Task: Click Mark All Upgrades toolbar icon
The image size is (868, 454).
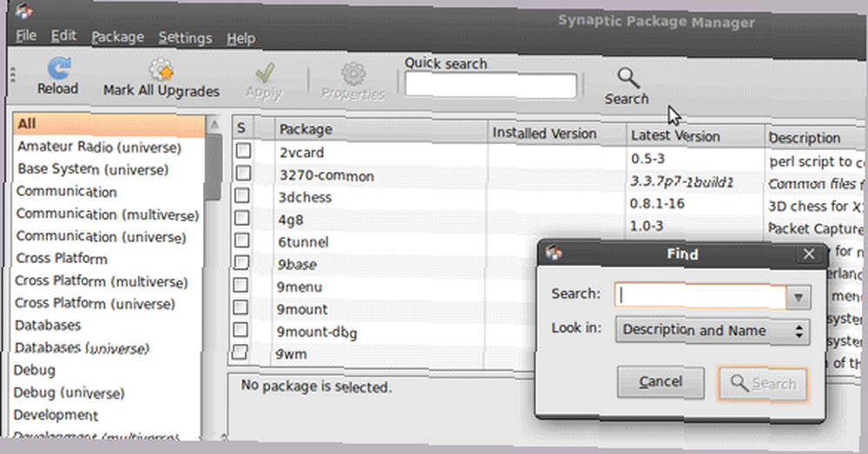Action: 161,70
